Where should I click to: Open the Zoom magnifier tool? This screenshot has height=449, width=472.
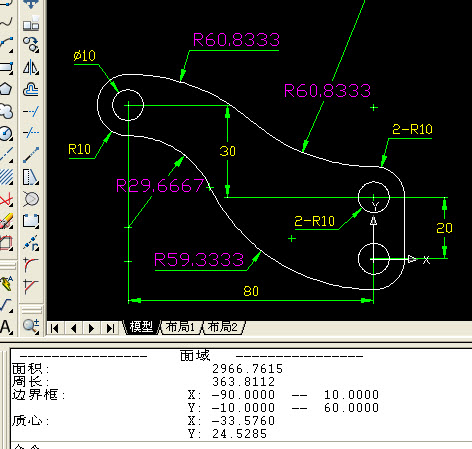coord(31,326)
